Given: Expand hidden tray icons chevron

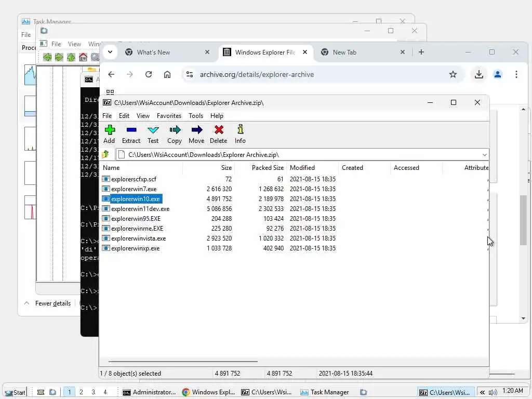Looking at the screenshot, I should (482, 392).
